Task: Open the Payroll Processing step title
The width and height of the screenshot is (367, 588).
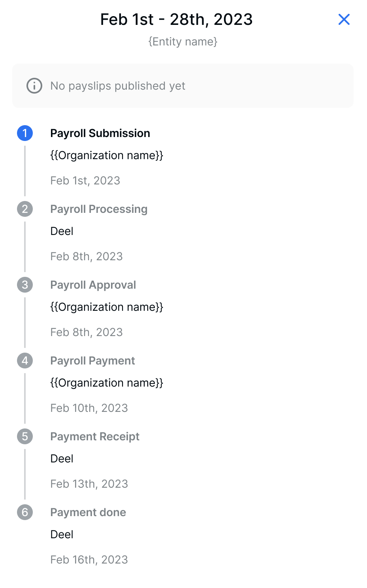Action: point(99,209)
